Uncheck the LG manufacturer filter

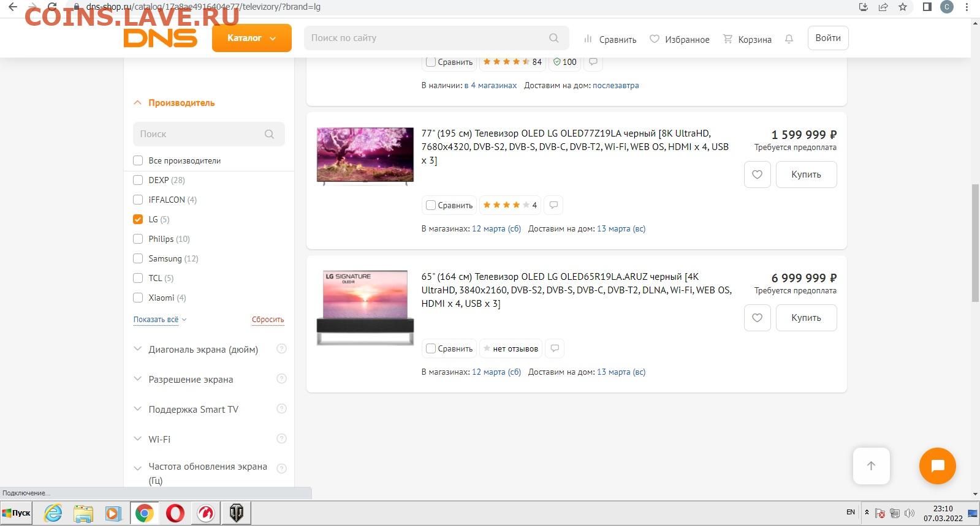138,219
